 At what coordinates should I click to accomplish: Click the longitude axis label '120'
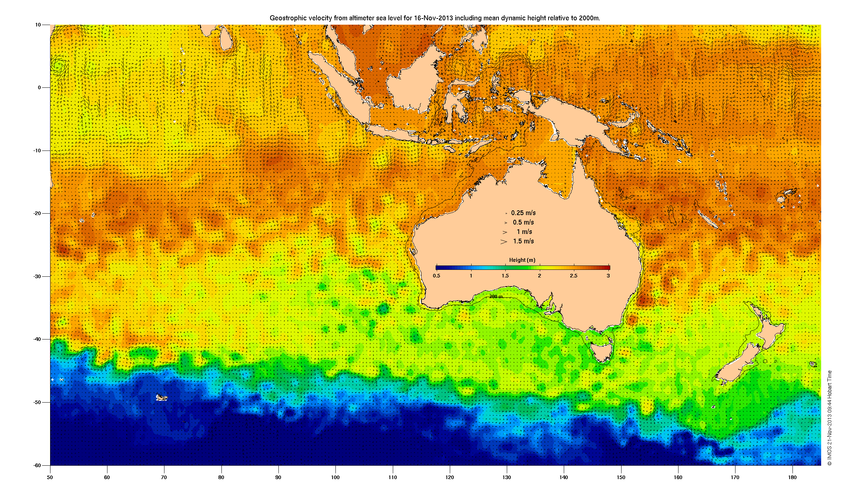(449, 477)
